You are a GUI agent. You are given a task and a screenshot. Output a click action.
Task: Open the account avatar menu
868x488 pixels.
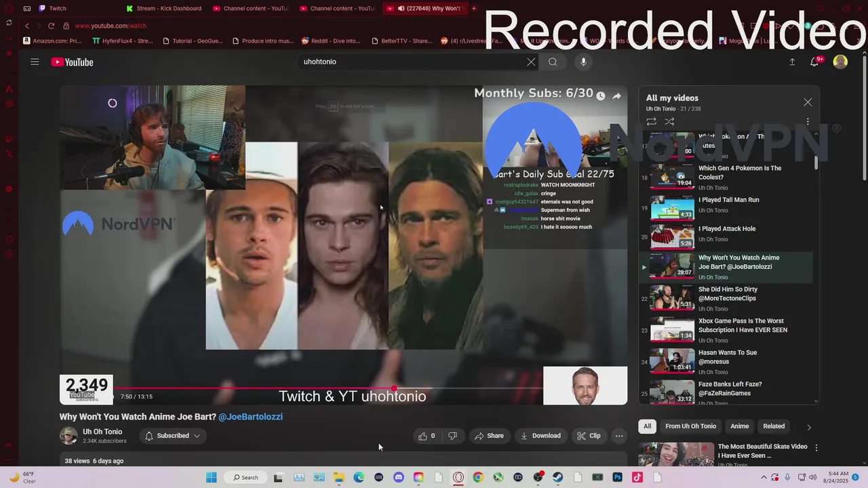pos(840,62)
